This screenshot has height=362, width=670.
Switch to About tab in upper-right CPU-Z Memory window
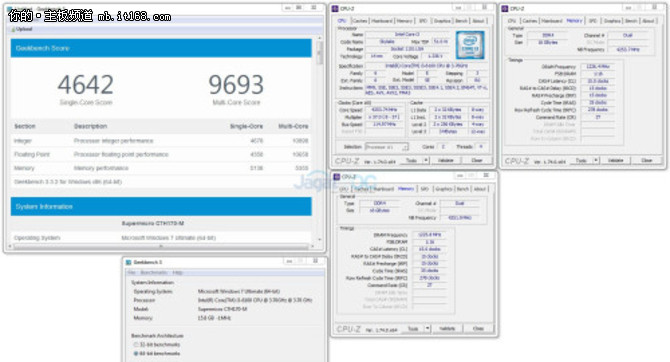648,21
